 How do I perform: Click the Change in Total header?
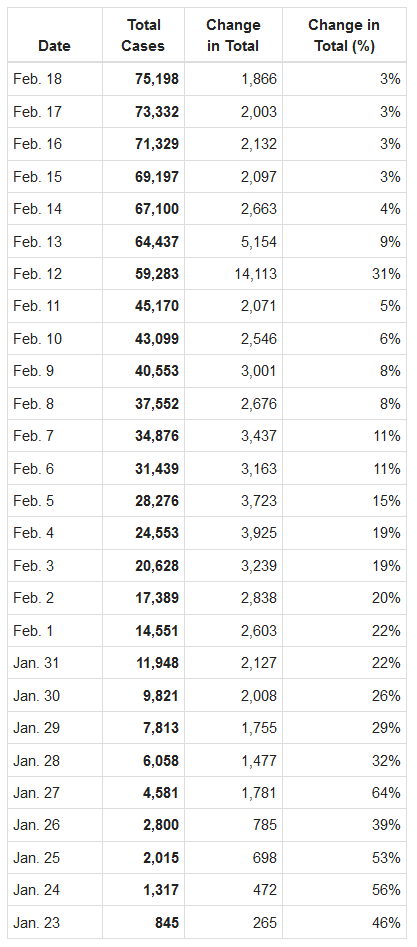point(233,36)
